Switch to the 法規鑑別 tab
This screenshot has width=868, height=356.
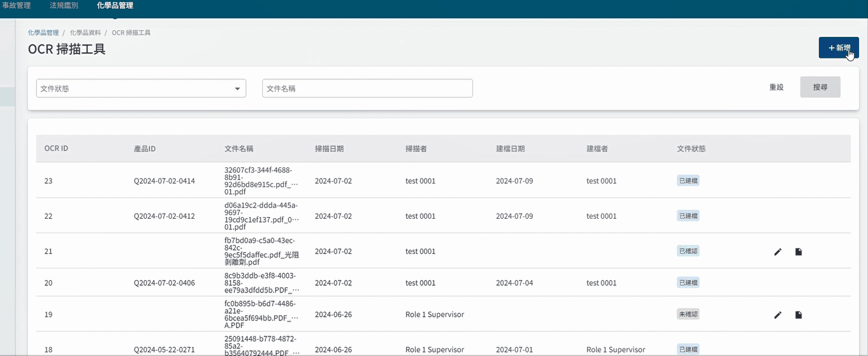(64, 5)
